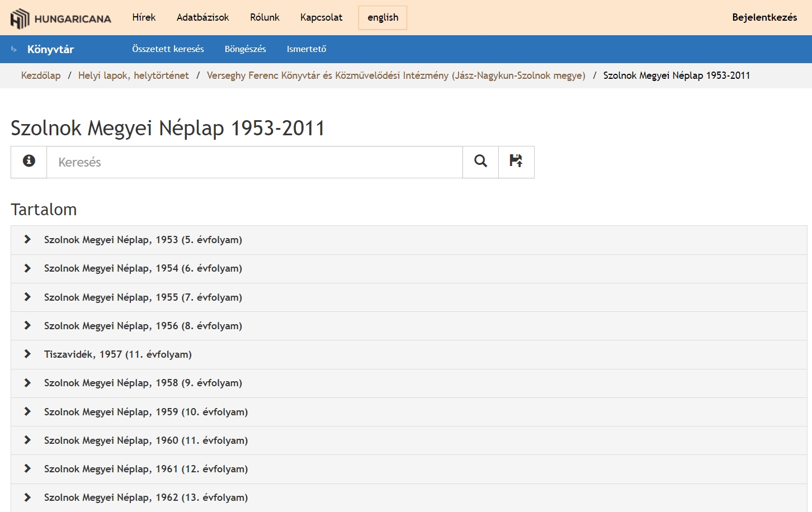This screenshot has height=512, width=812.
Task: Select row text Szolnok Megyei Néplap, 1959
Action: click(146, 412)
